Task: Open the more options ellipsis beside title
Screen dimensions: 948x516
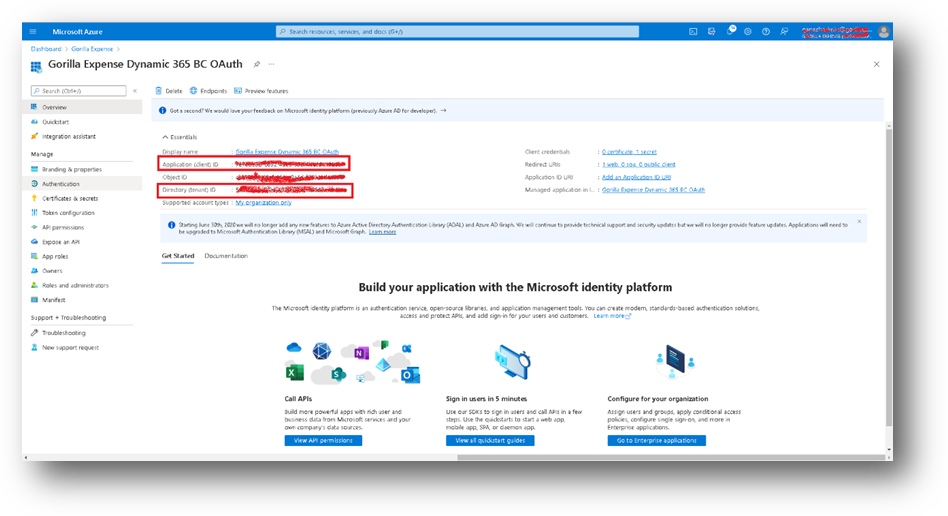Action: tap(271, 64)
